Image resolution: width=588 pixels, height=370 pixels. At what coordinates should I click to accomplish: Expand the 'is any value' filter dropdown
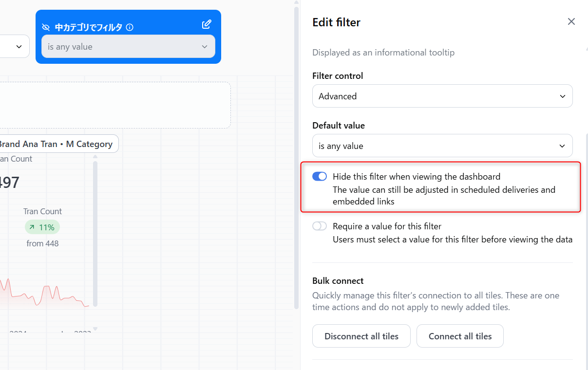click(x=128, y=47)
